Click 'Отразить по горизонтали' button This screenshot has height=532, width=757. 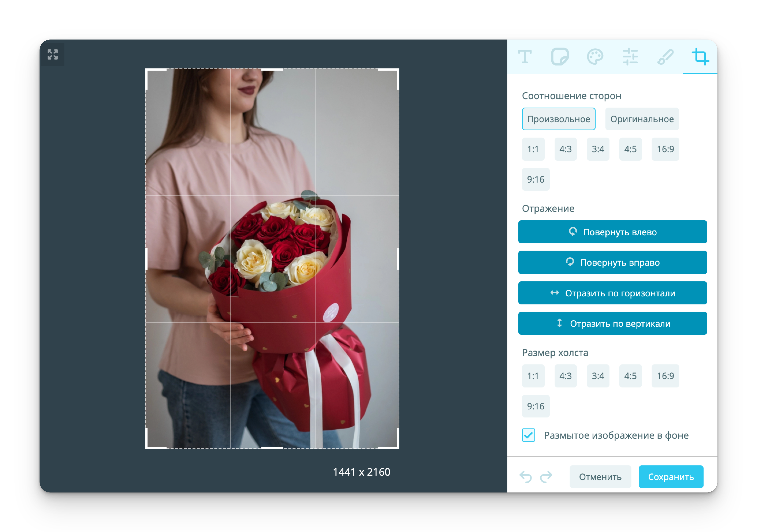[612, 293]
